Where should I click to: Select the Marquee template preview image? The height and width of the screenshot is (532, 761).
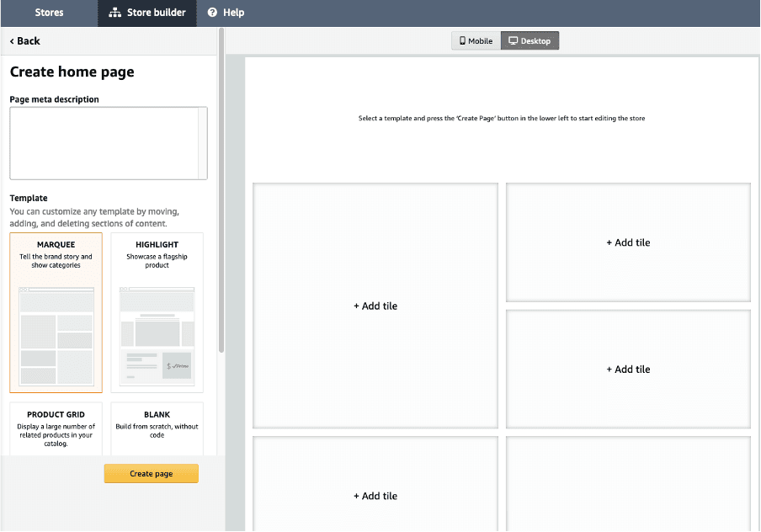[56, 335]
